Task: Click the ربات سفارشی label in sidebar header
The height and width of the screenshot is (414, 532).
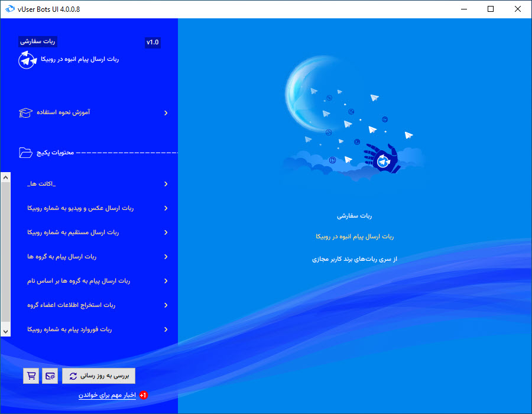Action: (38, 41)
